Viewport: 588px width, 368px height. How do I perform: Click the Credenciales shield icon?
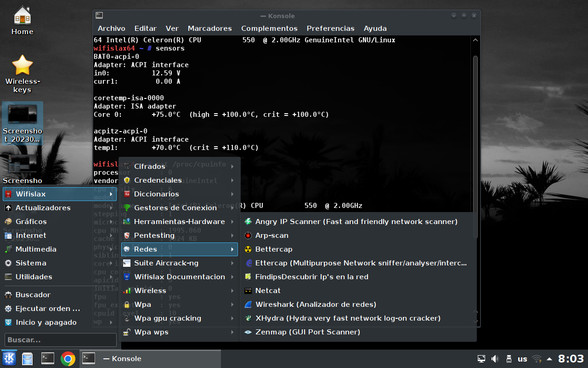[127, 180]
